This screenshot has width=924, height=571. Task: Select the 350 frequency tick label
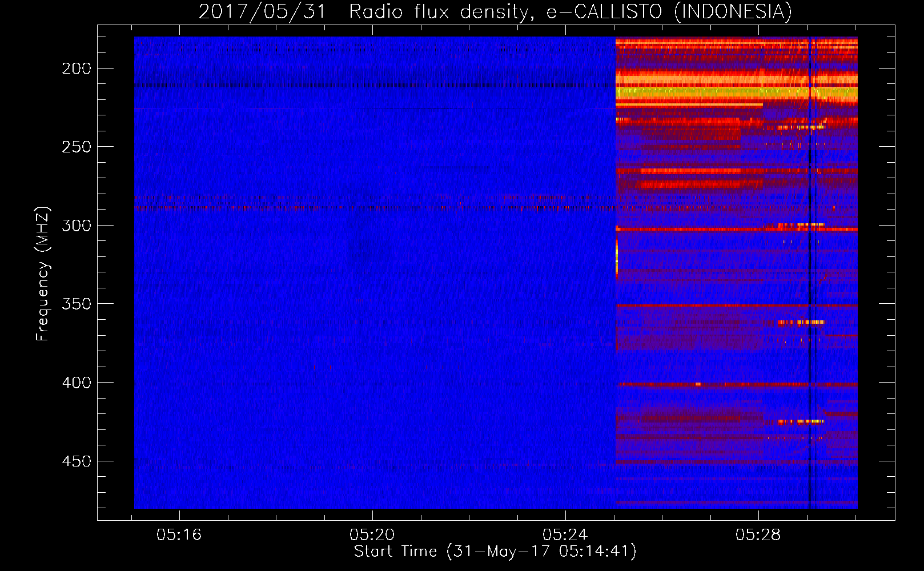coord(77,304)
